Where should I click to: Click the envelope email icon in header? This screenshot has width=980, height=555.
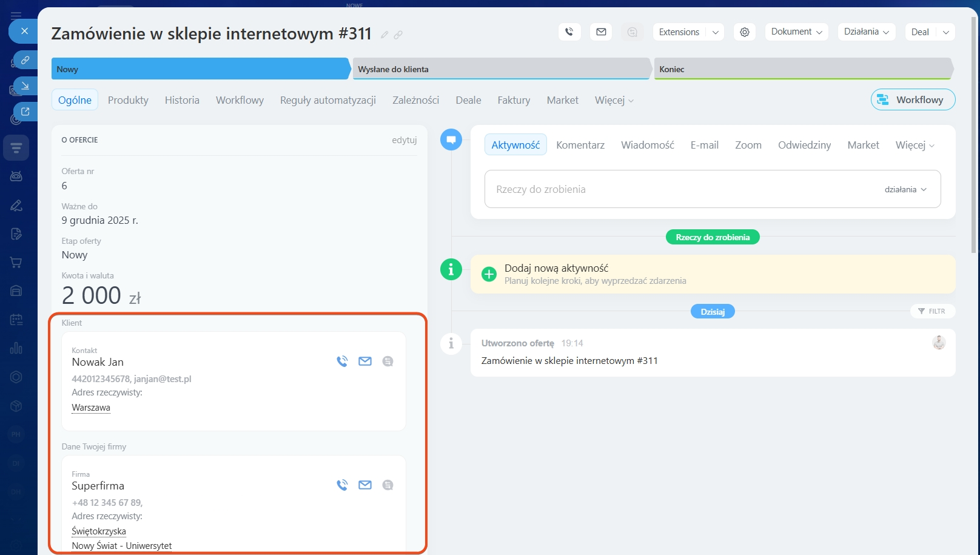click(x=601, y=32)
